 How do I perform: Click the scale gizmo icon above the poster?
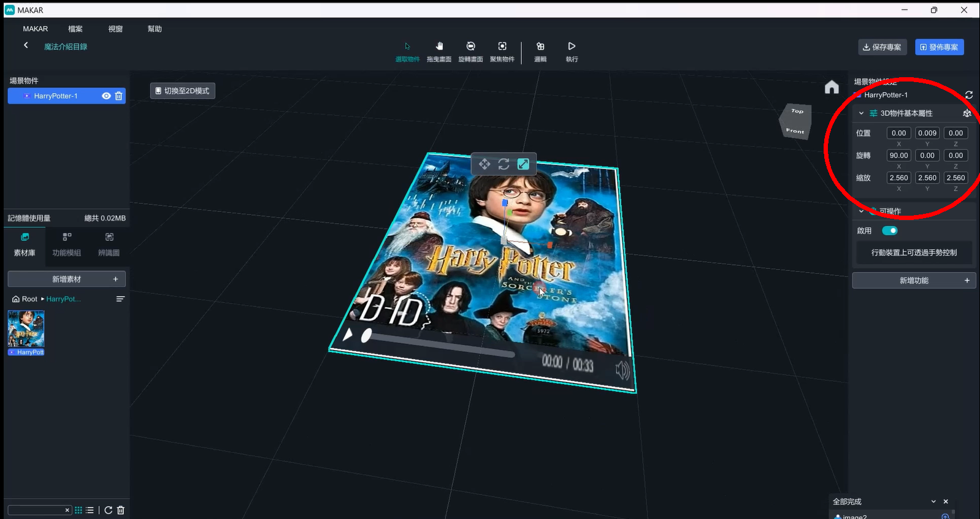[x=523, y=164]
